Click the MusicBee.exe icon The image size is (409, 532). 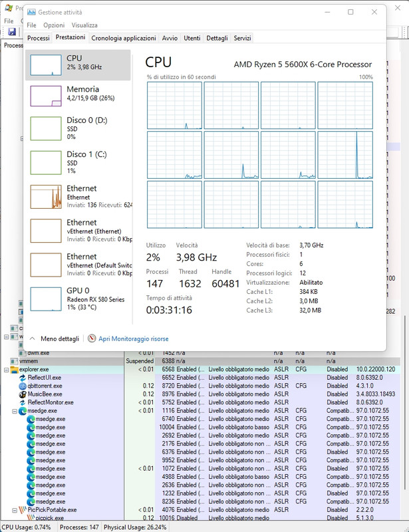[x=23, y=394]
